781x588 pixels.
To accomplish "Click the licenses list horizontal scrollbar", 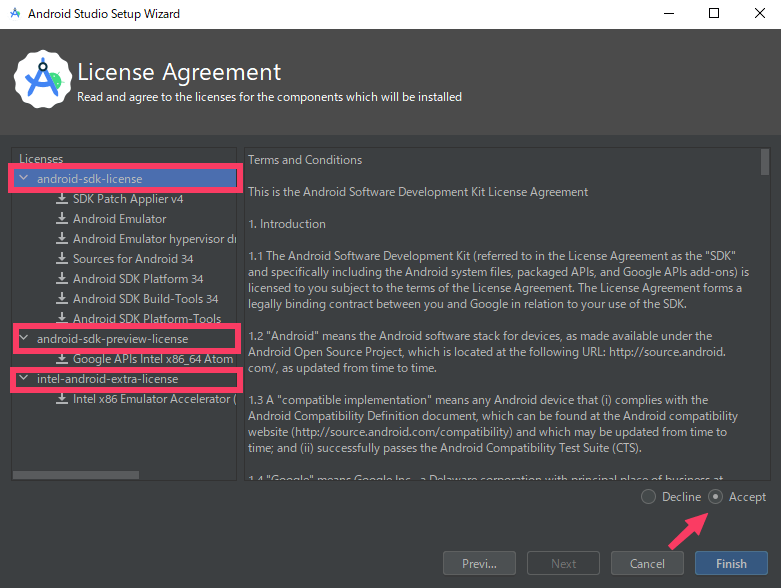I will [x=76, y=475].
